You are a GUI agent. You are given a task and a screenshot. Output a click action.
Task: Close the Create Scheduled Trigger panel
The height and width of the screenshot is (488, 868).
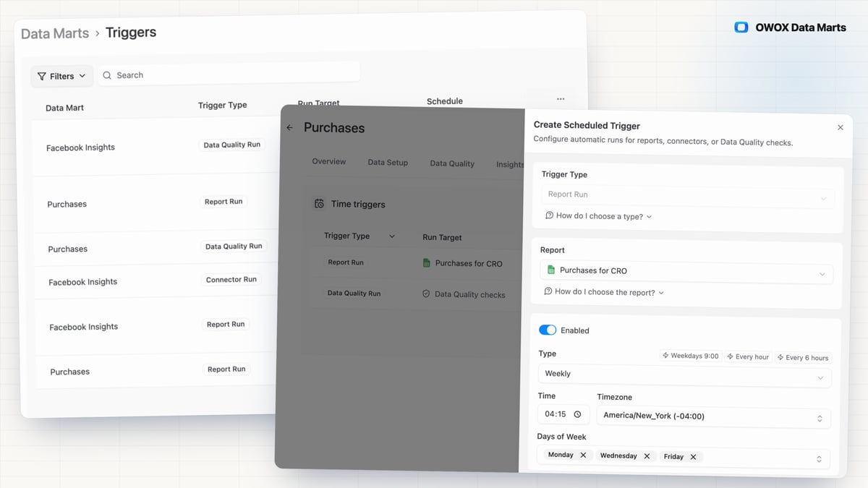point(841,127)
